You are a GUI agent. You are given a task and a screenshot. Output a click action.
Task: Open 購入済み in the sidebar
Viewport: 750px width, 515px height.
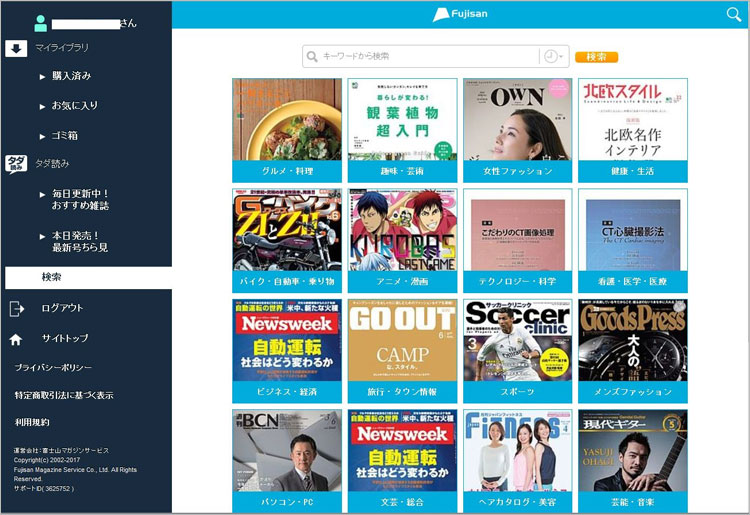click(71, 76)
